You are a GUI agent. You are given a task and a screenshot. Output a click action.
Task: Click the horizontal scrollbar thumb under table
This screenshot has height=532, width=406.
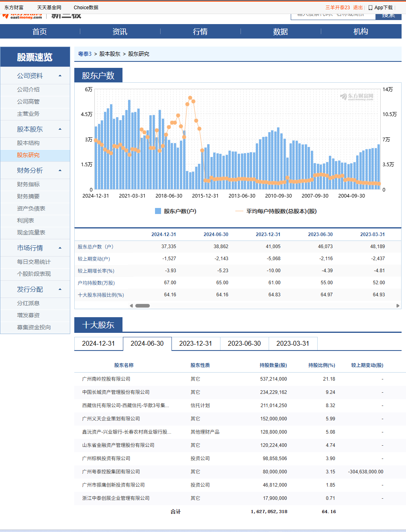[143, 306]
